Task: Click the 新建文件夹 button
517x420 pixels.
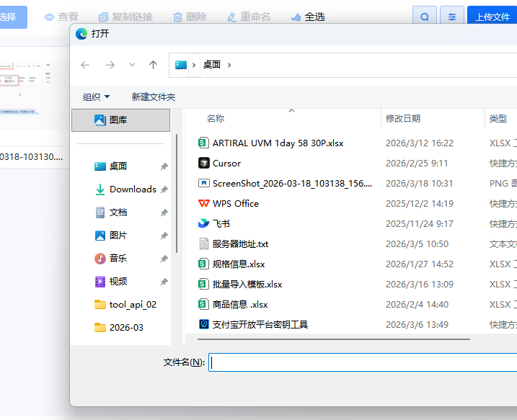Action: click(x=153, y=97)
